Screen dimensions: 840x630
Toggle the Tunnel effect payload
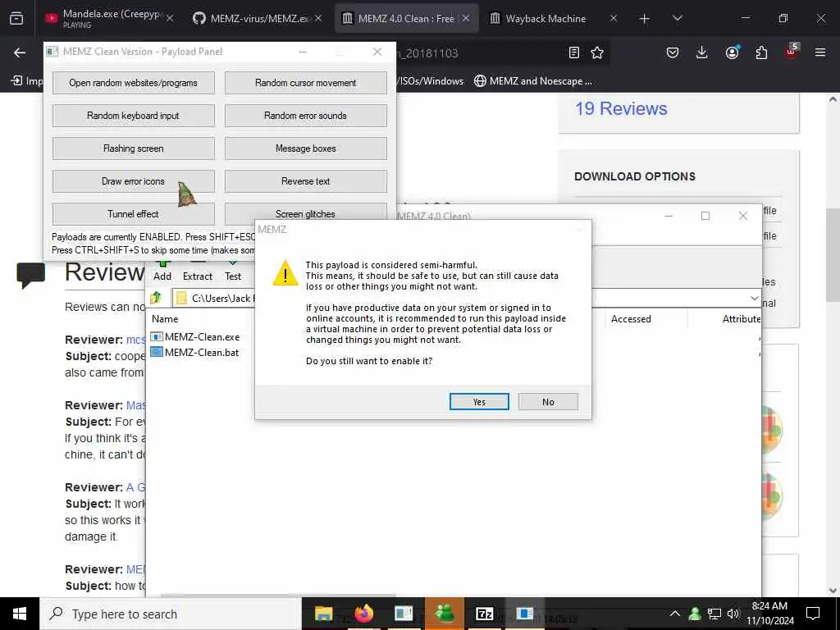pos(134,214)
